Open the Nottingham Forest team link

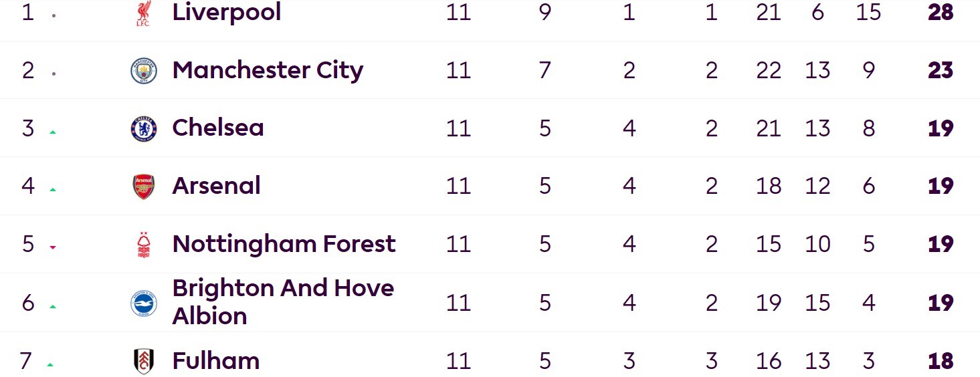[x=284, y=244]
